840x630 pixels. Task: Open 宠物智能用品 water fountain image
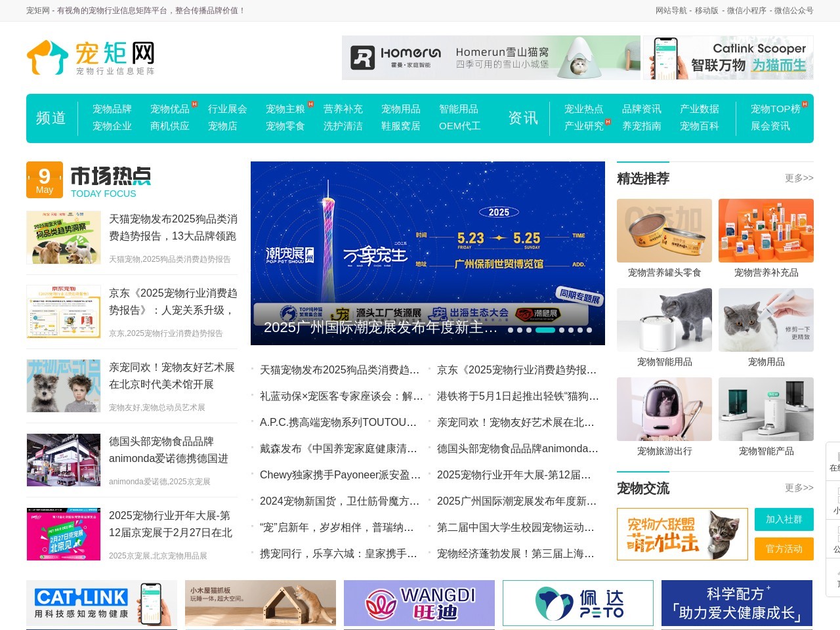pos(664,320)
